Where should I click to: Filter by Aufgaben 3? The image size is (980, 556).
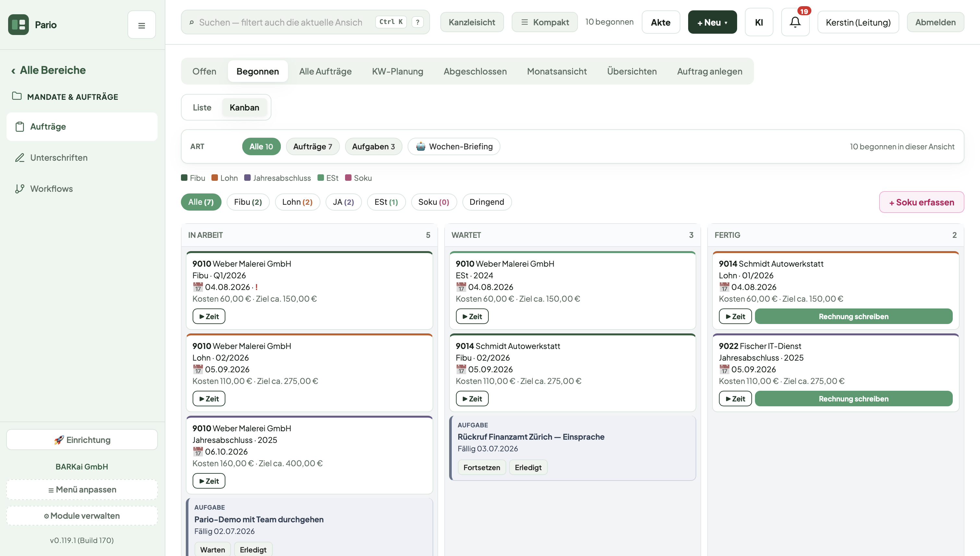tap(373, 146)
